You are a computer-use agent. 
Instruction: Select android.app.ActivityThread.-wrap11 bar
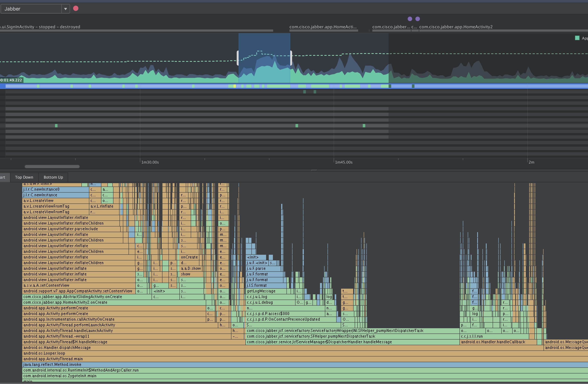coord(127,336)
